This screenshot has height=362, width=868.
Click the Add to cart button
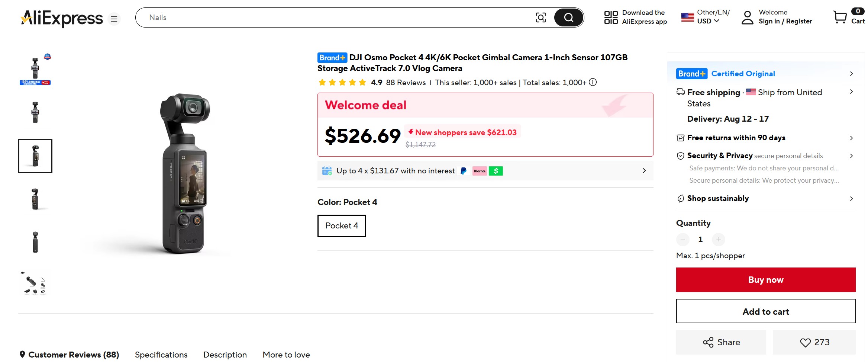click(766, 311)
